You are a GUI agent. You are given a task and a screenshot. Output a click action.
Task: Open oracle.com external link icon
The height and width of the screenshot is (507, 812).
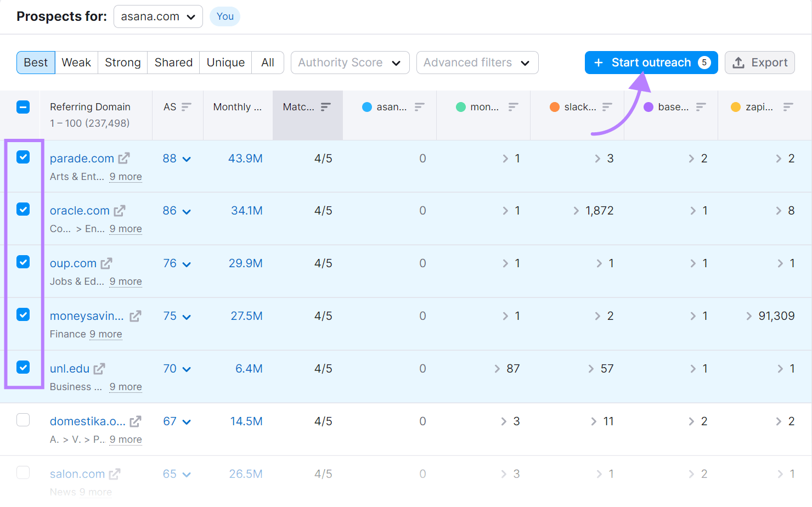pyautogui.click(x=120, y=211)
